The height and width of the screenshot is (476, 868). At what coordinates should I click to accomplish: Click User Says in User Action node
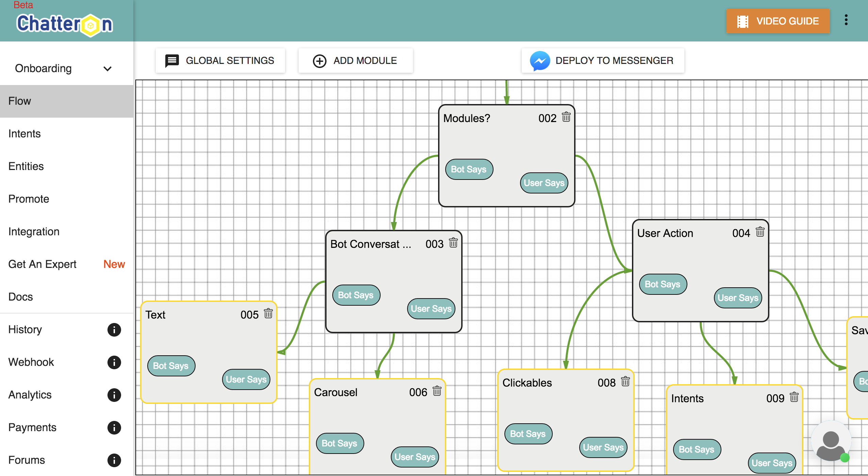click(x=737, y=298)
